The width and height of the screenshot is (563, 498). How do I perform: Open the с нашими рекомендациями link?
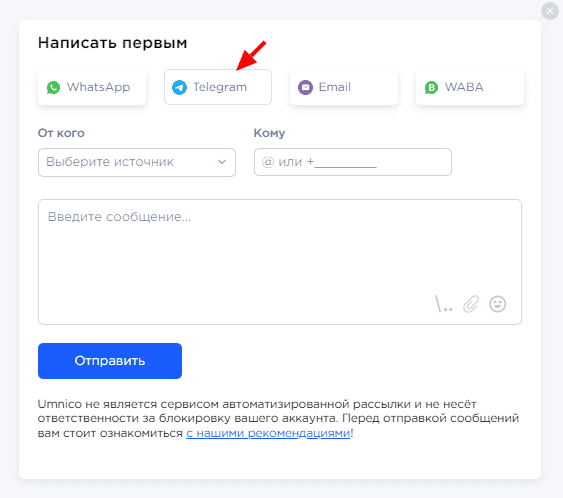[x=268, y=433]
